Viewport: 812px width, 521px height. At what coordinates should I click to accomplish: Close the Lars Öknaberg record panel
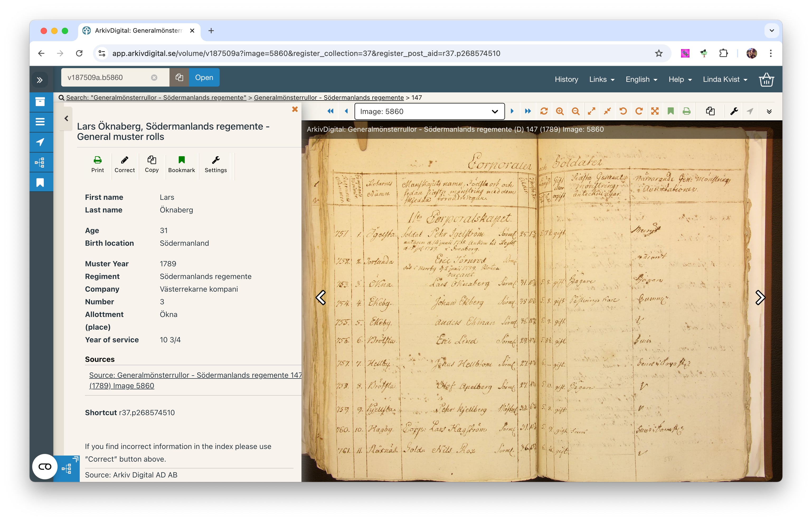295,109
